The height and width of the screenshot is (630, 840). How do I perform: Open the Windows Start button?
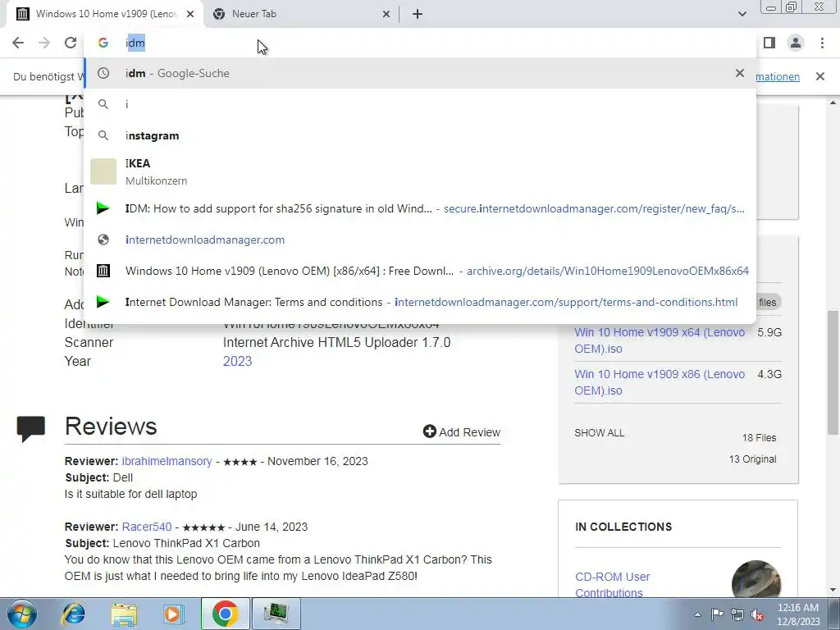(x=21, y=614)
